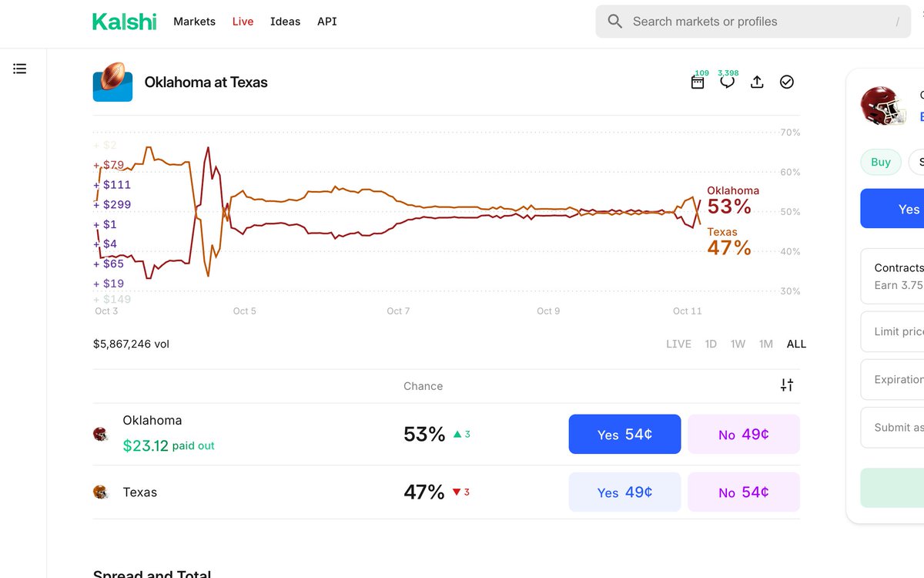
Task: Click No 54¢ for Texas
Action: (x=743, y=492)
